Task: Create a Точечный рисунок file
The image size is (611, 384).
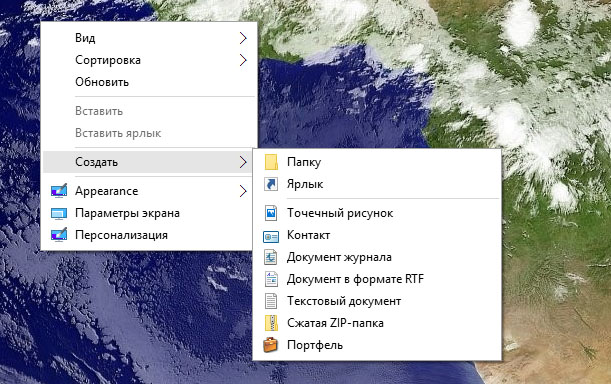Action: [x=377, y=213]
